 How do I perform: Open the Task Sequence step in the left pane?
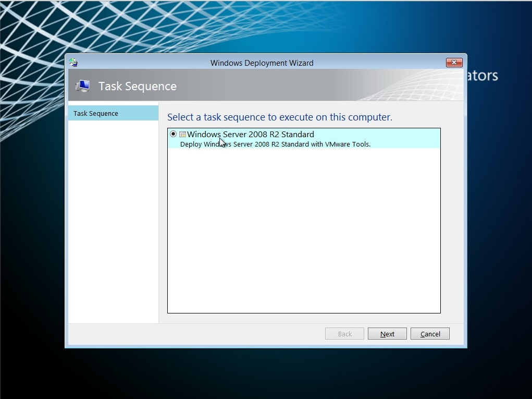click(113, 113)
